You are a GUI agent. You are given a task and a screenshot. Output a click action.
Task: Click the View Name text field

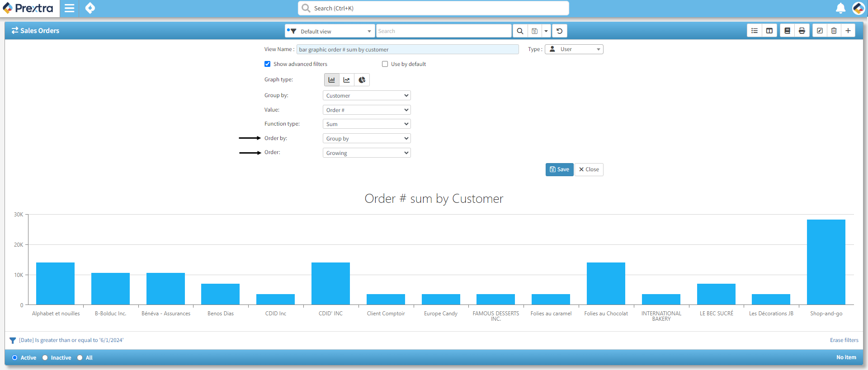point(407,50)
